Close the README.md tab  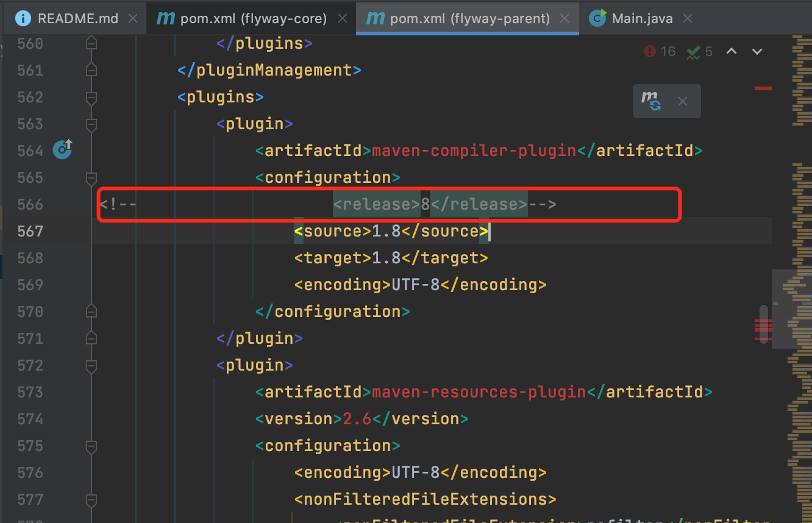[x=133, y=19]
